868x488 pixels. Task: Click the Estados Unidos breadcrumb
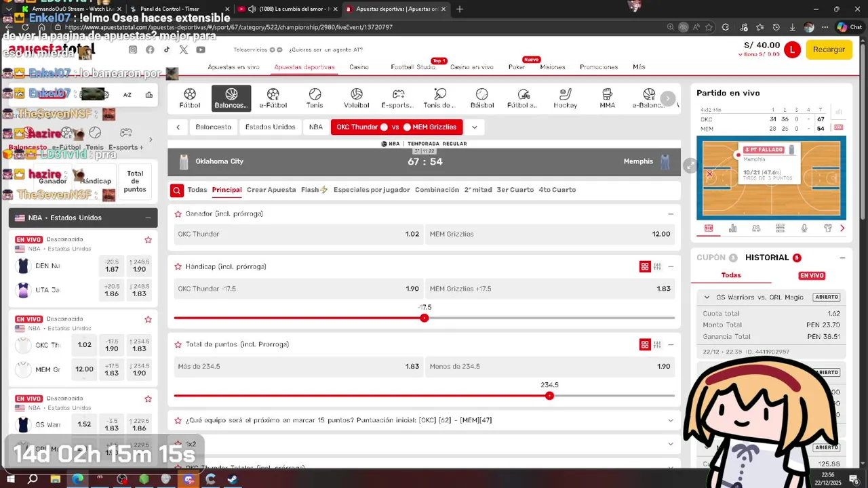270,127
